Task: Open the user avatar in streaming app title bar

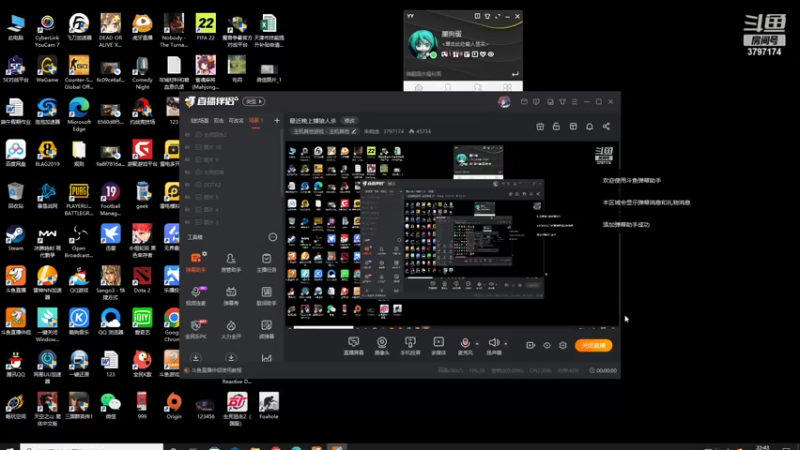Action: point(504,102)
